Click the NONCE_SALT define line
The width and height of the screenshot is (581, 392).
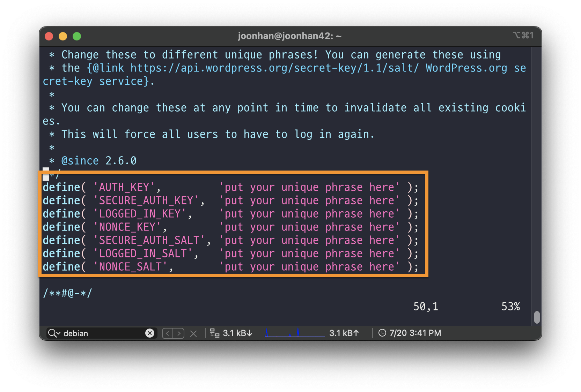tap(230, 267)
